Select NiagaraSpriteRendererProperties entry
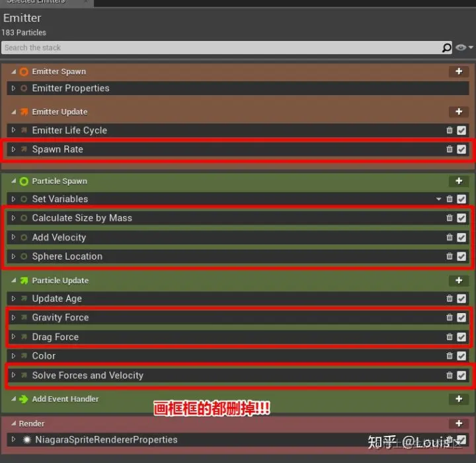476x463 pixels. click(106, 440)
